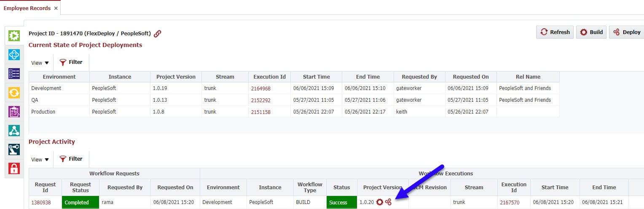The width and height of the screenshot is (644, 209).
Task: Click the Refresh button
Action: 555,32
